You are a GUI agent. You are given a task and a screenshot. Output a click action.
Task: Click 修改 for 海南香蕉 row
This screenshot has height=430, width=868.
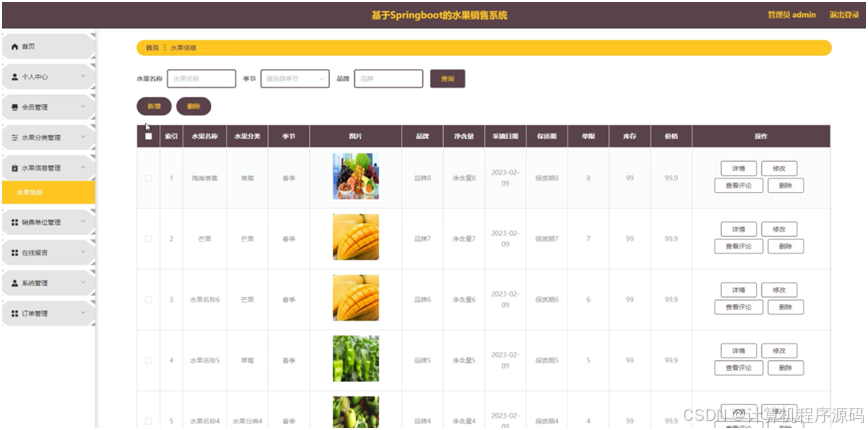coord(779,168)
